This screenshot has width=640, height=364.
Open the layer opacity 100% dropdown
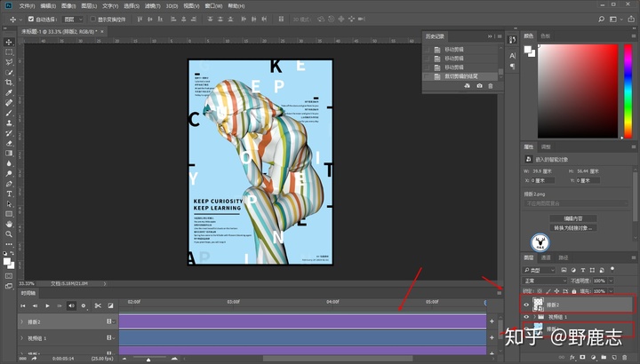coord(611,281)
